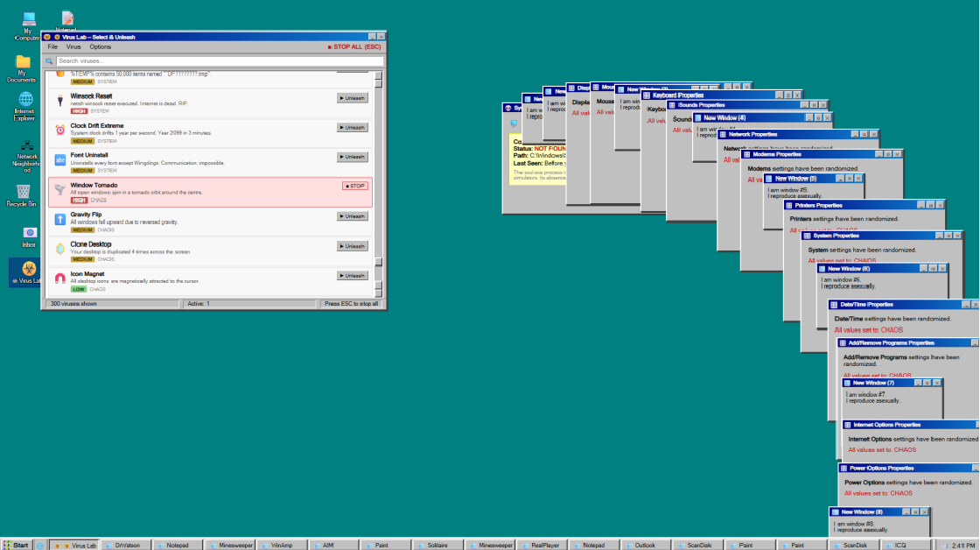The height and width of the screenshot is (550, 980).
Task: Click the Winsock Reset plug icon
Action: [60, 101]
